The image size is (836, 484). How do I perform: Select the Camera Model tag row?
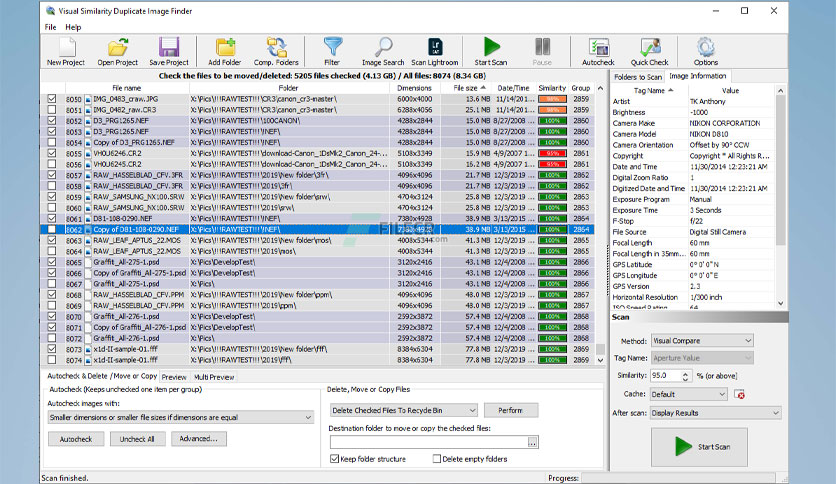pyautogui.click(x=693, y=134)
